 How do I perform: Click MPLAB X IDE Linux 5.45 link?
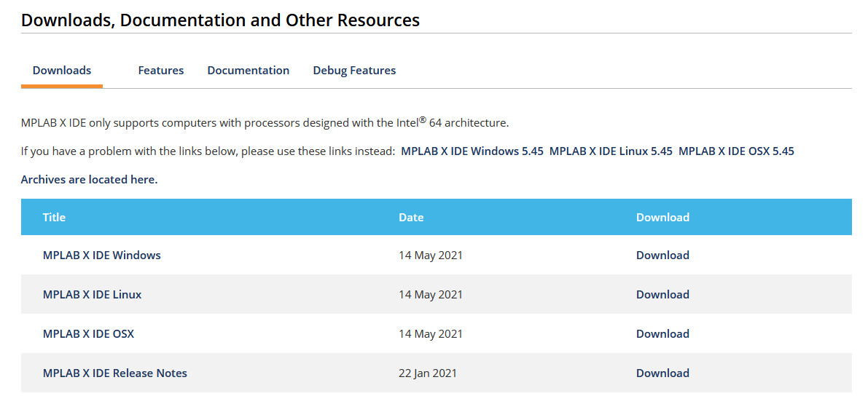point(611,151)
